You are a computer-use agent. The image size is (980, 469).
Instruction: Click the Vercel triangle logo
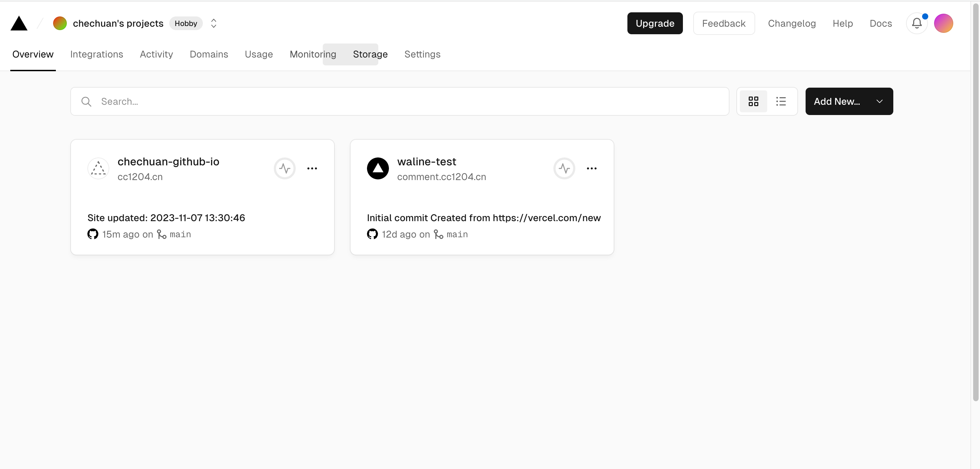click(19, 23)
